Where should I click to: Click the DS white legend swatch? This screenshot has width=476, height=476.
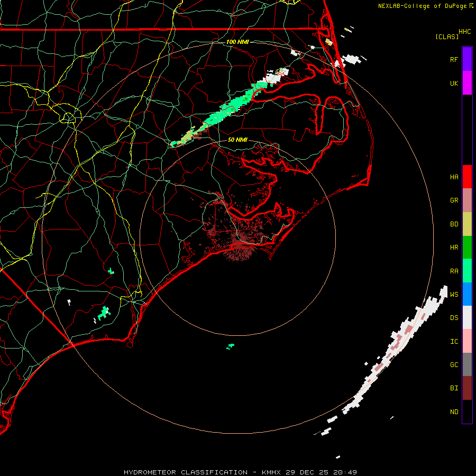[467, 317]
